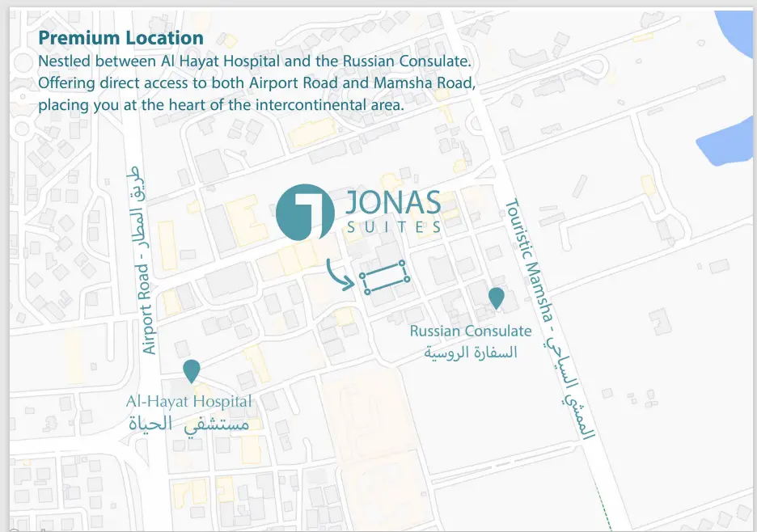The height and width of the screenshot is (532, 757).
Task: Select the top-left corner handle of site outline
Action: pos(362,275)
